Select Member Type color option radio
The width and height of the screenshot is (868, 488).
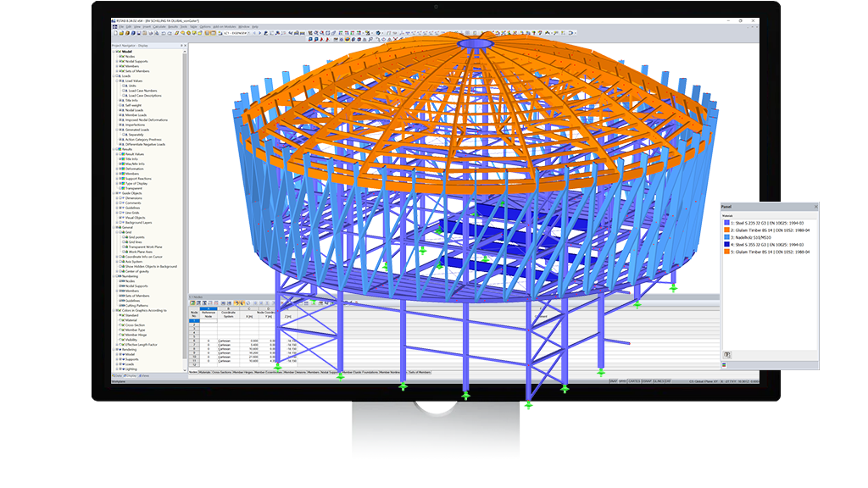click(120, 330)
